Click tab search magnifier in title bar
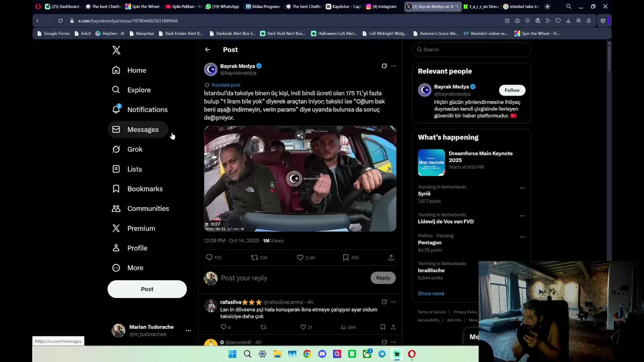Screen dimensions: 644x362 (x=569, y=7)
